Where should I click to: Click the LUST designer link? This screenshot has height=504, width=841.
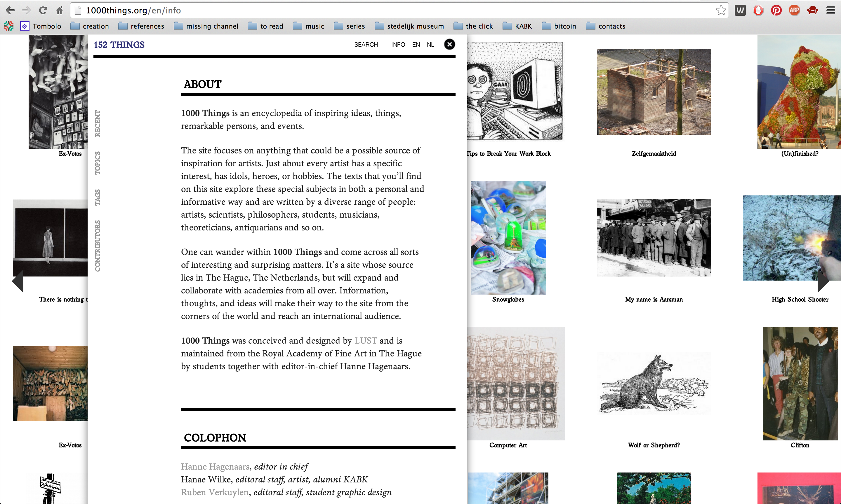pos(365,341)
